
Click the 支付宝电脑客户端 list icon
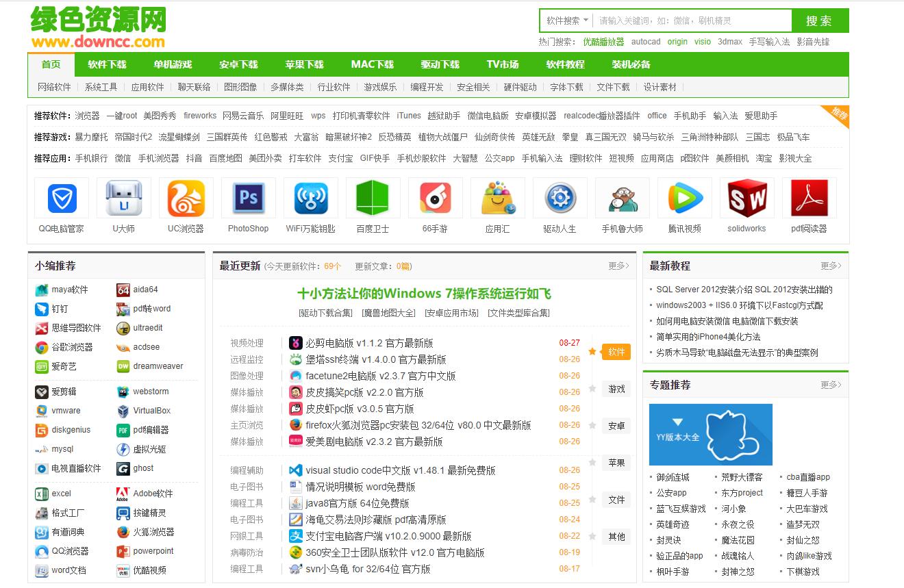click(296, 536)
